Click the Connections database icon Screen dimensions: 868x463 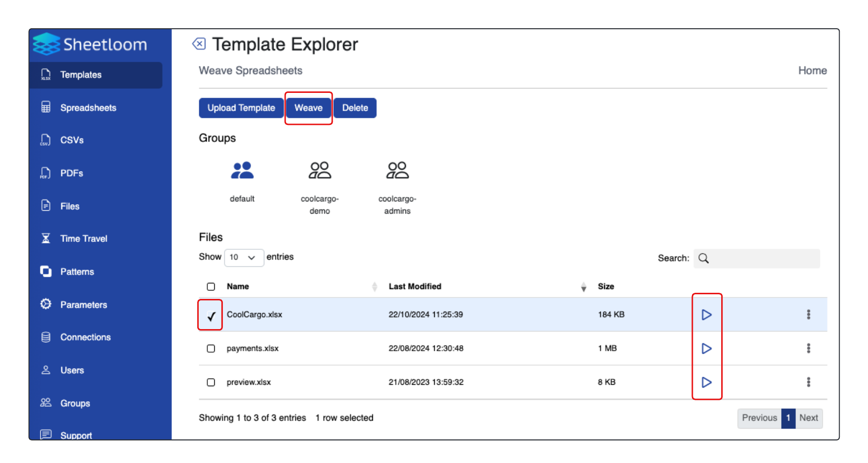[x=46, y=337]
